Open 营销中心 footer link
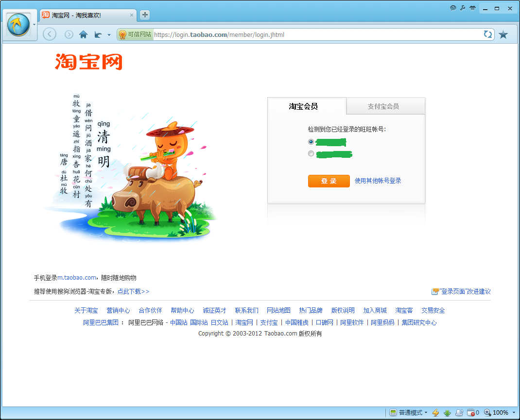The image size is (520, 420). point(118,310)
